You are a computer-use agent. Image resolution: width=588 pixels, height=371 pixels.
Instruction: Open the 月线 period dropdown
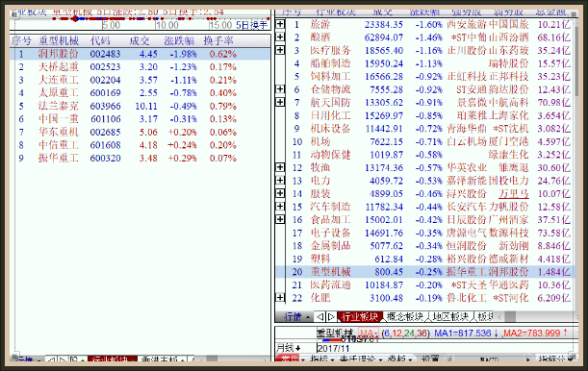288,348
